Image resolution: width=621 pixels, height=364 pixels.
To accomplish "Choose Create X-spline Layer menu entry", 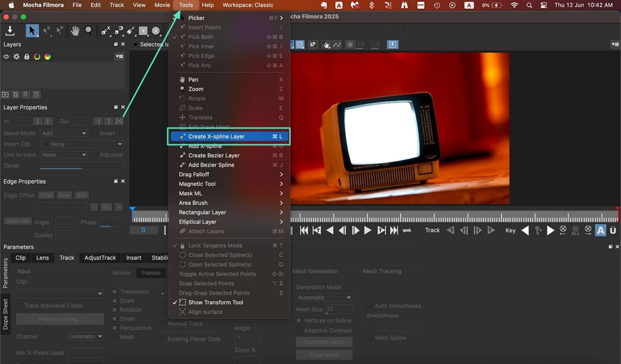I will point(230,136).
